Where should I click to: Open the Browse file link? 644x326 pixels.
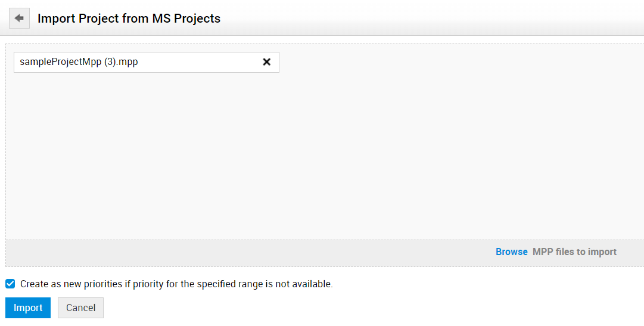tap(511, 252)
